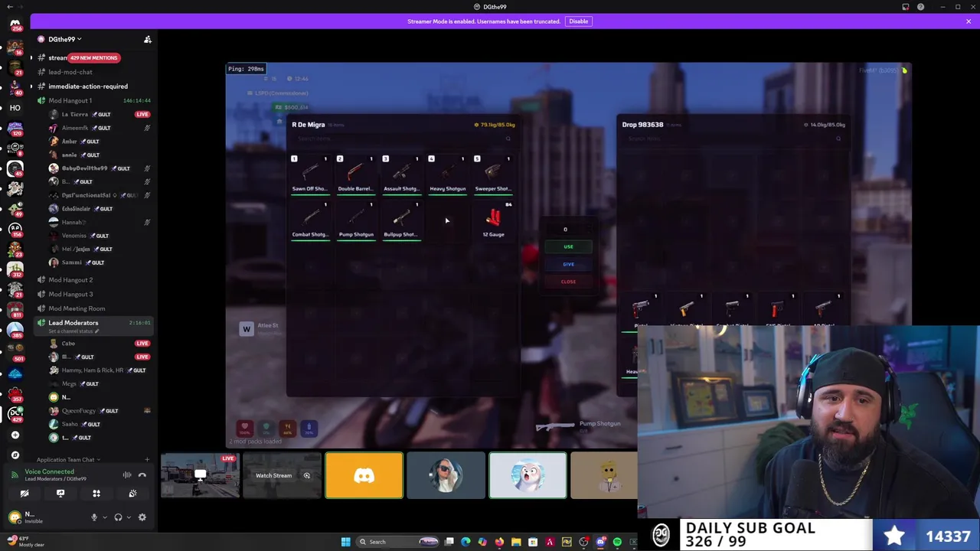Open HO server in server list
980x551 pixels.
coord(15,108)
